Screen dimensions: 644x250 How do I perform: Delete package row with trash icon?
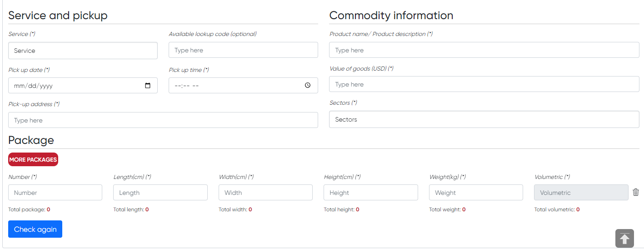(636, 192)
